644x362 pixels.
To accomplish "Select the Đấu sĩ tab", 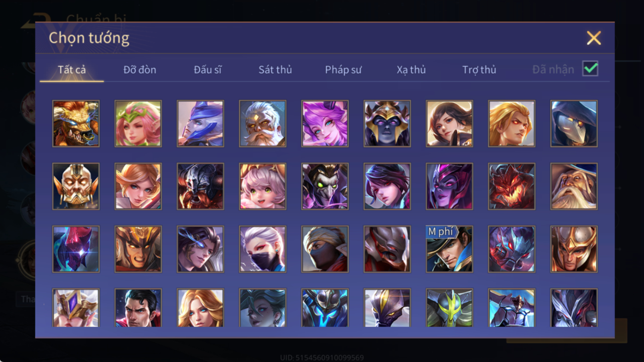I will tap(207, 70).
